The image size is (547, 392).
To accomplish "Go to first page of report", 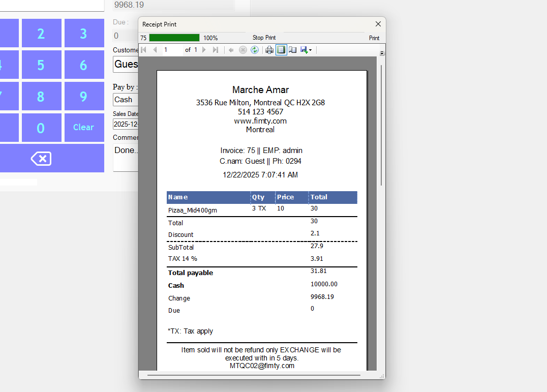I will [x=143, y=50].
